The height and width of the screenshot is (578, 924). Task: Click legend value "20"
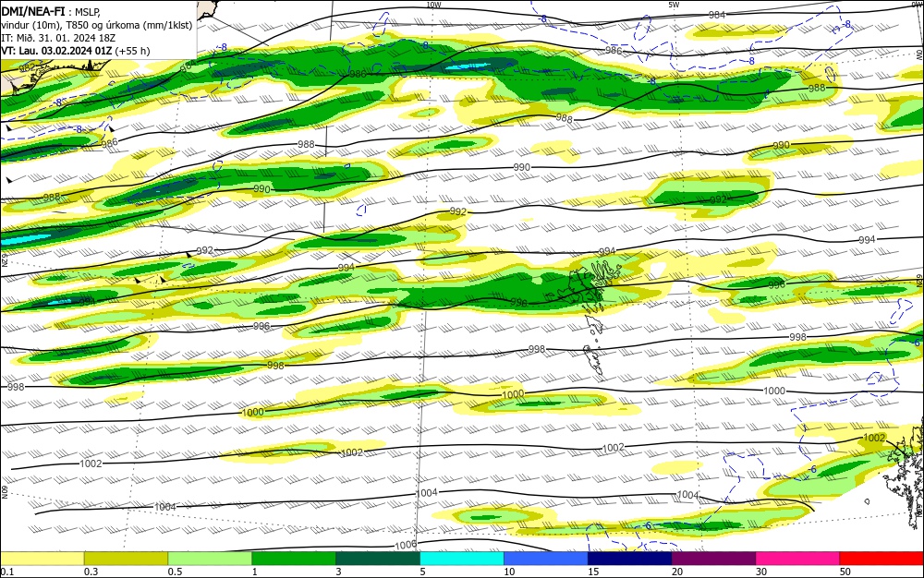tap(677, 572)
